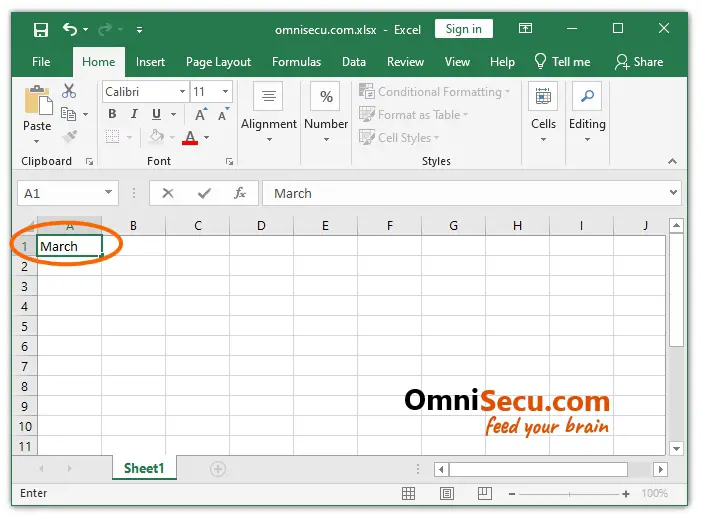Toggle Underline formatting

click(x=156, y=114)
